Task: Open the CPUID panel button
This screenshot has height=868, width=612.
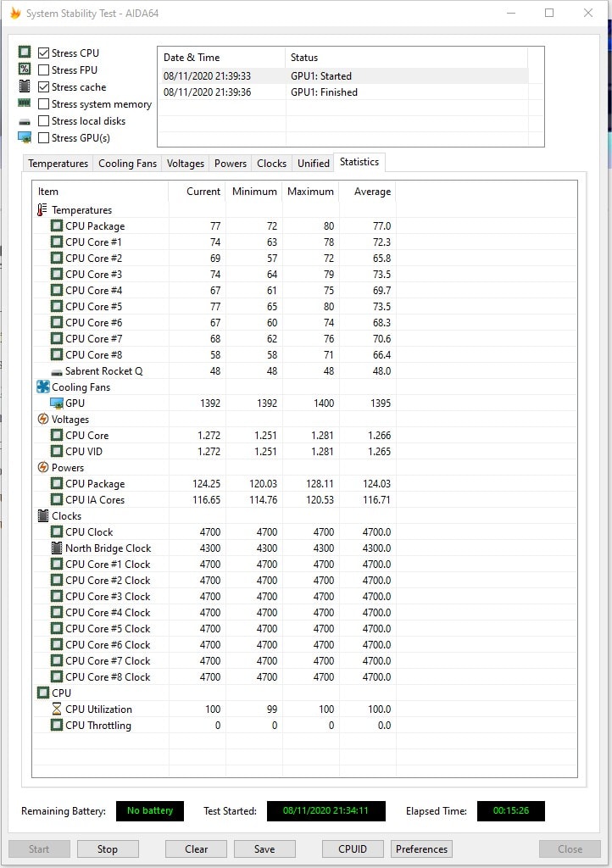Action: coord(353,849)
